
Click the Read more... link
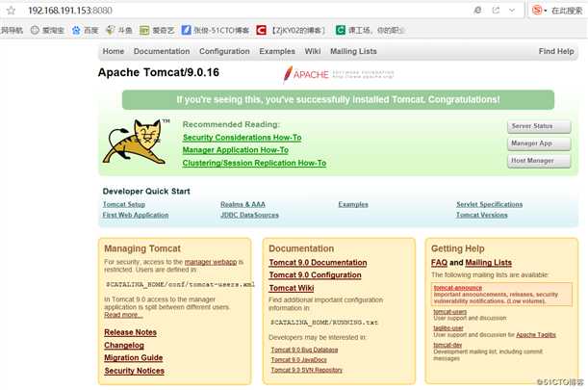[123, 315]
